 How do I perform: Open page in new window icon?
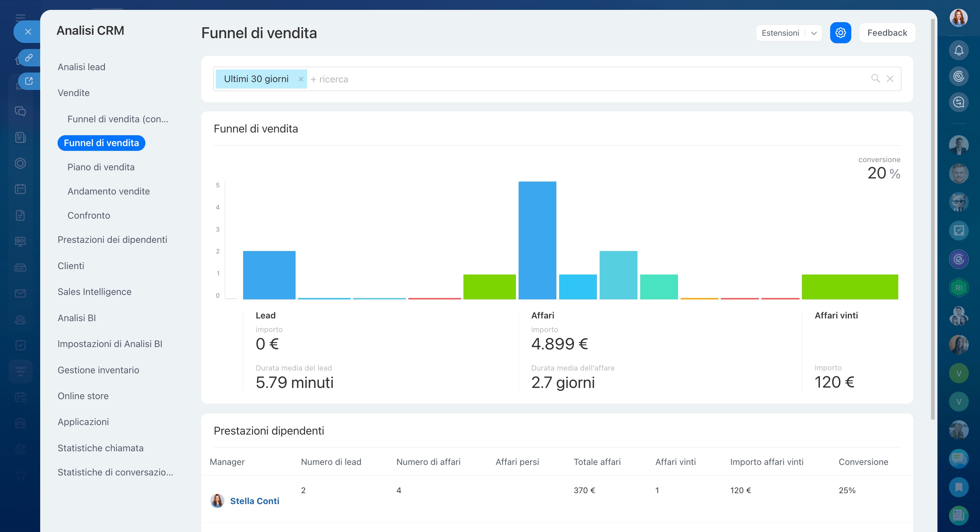pyautogui.click(x=29, y=81)
